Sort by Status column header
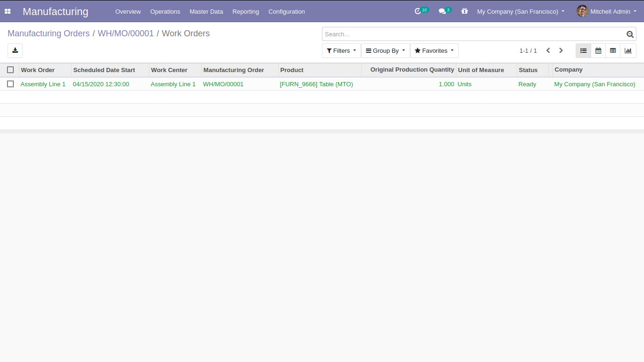The image size is (644, 362). [x=533, y=70]
